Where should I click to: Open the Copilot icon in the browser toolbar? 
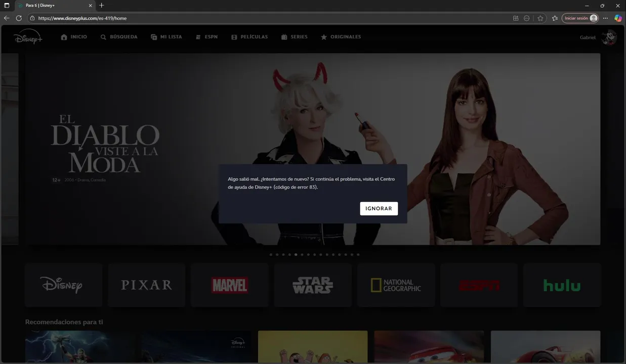618,18
